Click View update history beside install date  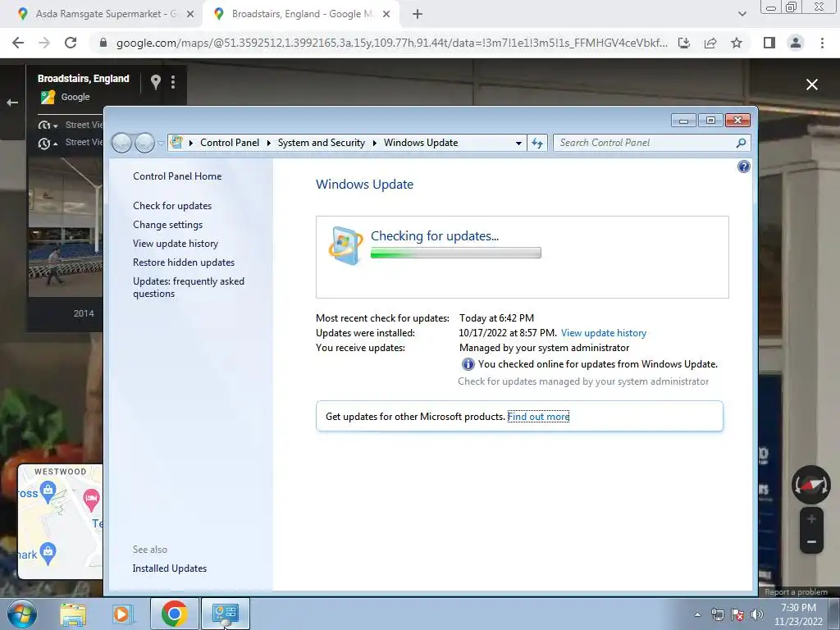604,333
